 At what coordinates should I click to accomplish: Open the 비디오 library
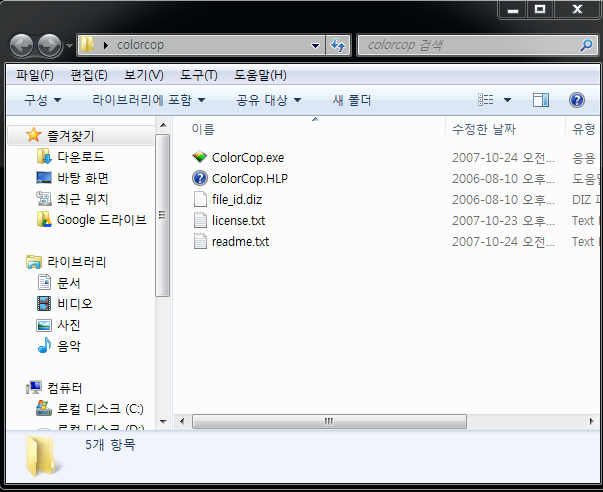75,304
